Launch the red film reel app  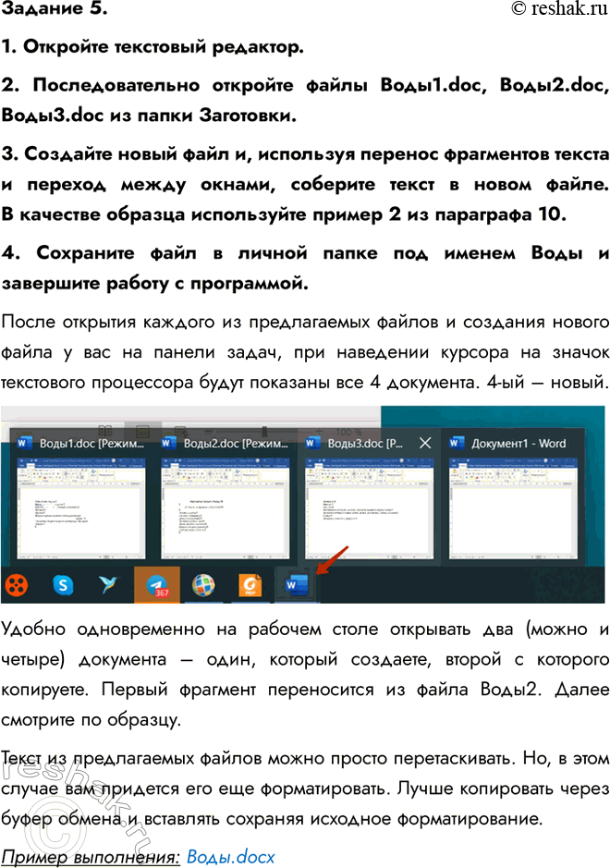(16, 584)
